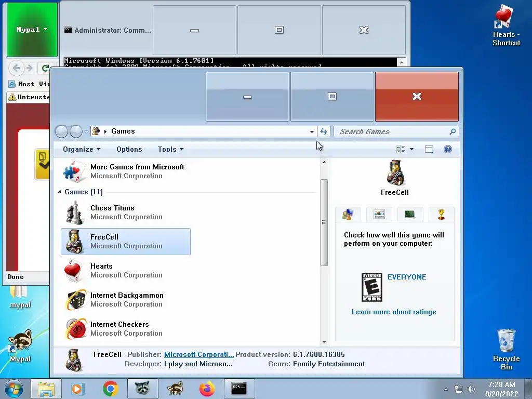Screen dimensions: 532x399
Task: Open the mypal folder on the desktop
Action: [x=20, y=297]
